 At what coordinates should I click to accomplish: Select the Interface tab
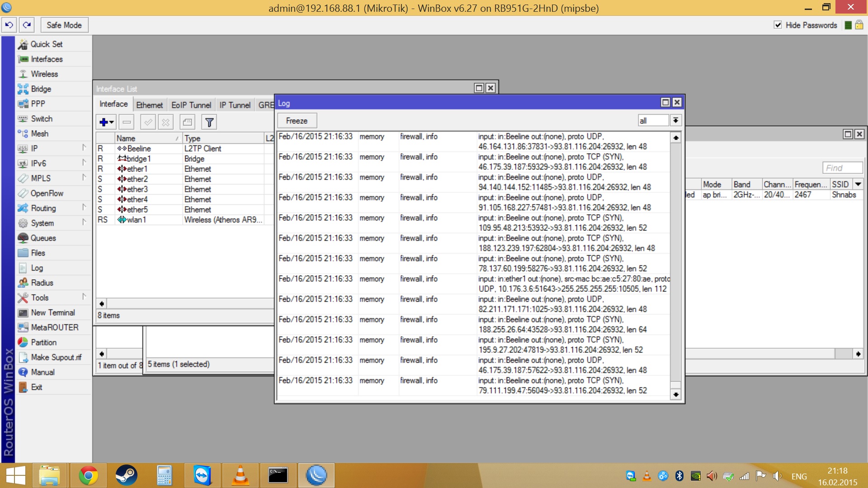(x=113, y=104)
